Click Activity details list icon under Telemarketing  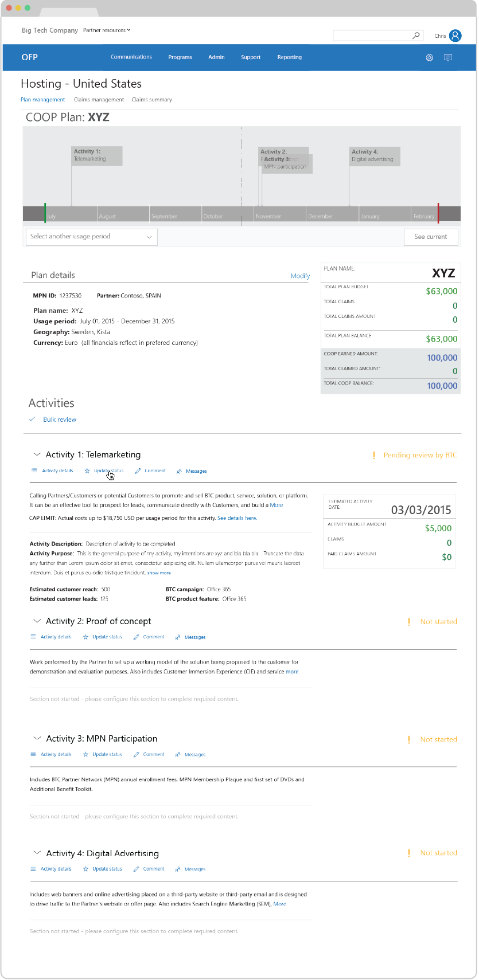34,471
